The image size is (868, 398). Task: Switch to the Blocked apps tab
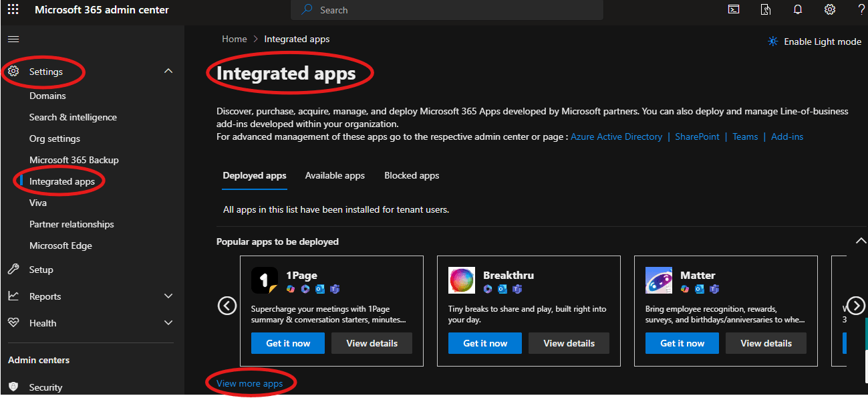click(412, 176)
